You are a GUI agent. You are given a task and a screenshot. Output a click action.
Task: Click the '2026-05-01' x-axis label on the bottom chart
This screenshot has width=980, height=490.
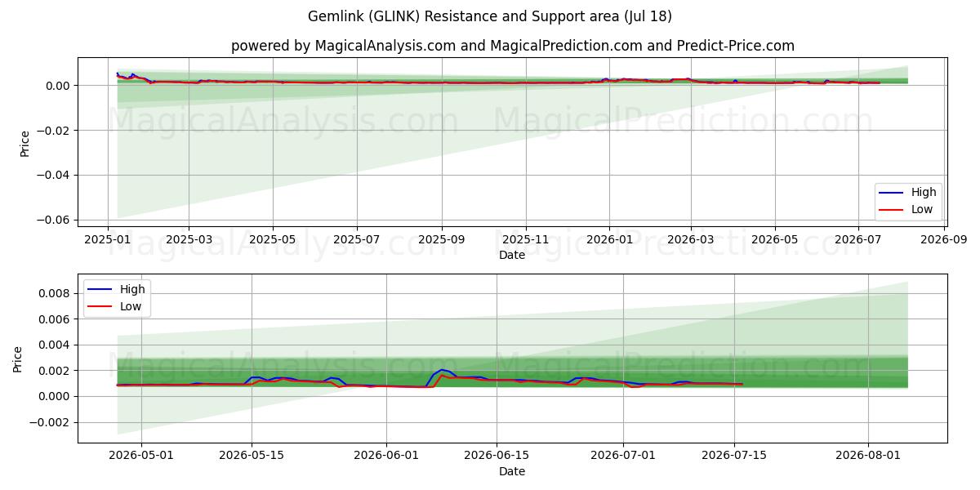click(x=140, y=457)
